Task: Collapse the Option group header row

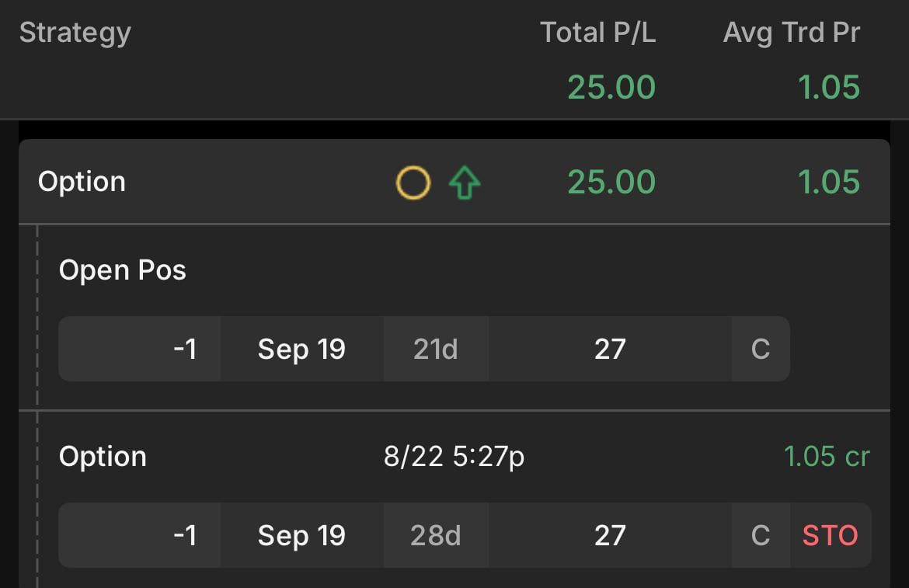Action: (x=454, y=182)
